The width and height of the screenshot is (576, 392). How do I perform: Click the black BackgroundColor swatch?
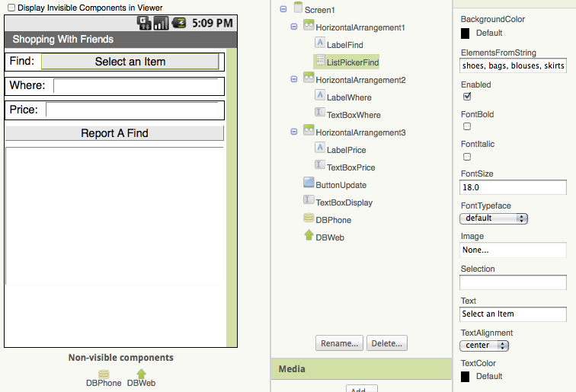click(x=466, y=33)
